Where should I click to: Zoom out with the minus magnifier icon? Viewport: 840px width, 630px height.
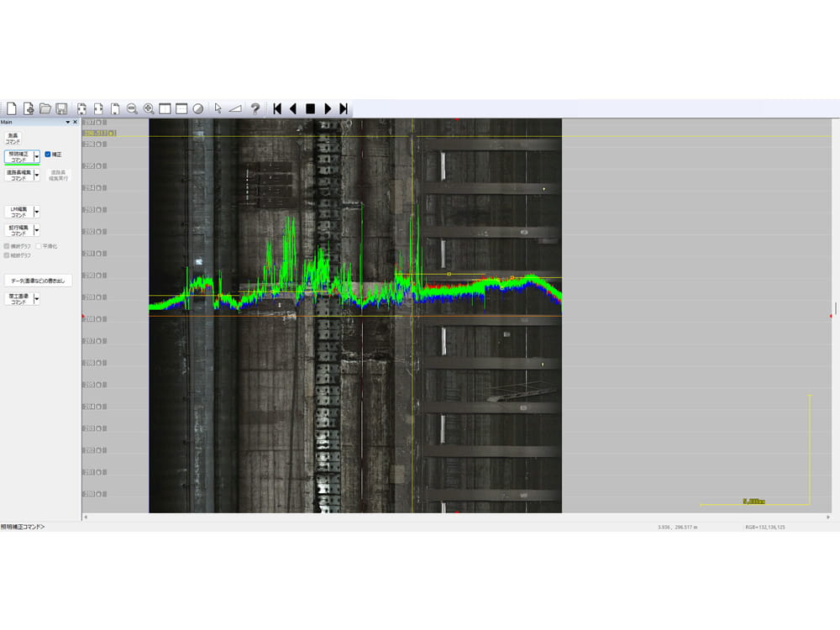click(x=132, y=108)
